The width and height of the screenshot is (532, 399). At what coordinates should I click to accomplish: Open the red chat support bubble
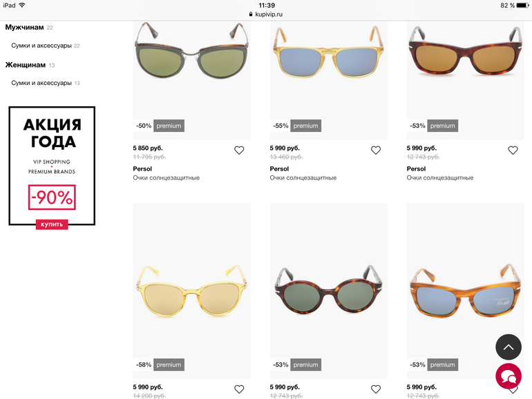(x=509, y=376)
